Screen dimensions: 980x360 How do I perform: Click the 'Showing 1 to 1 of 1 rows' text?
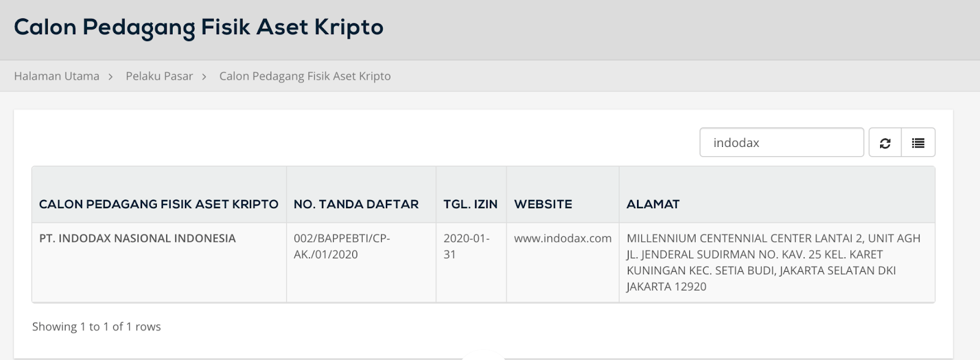96,326
